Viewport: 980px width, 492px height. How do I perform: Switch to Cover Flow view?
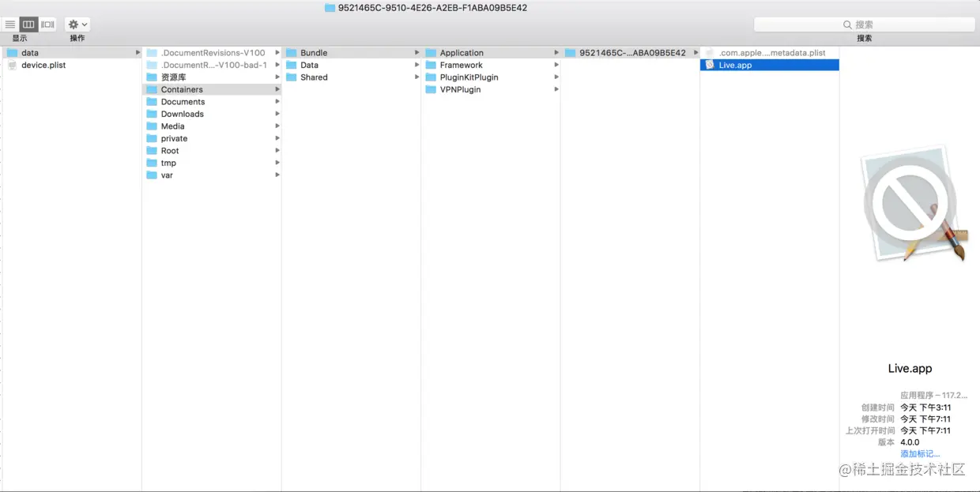click(x=47, y=24)
